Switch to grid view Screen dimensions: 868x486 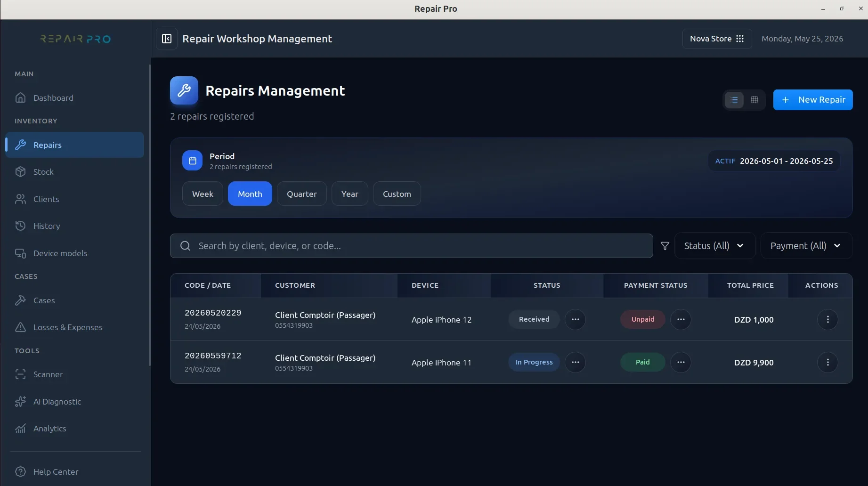click(x=754, y=100)
